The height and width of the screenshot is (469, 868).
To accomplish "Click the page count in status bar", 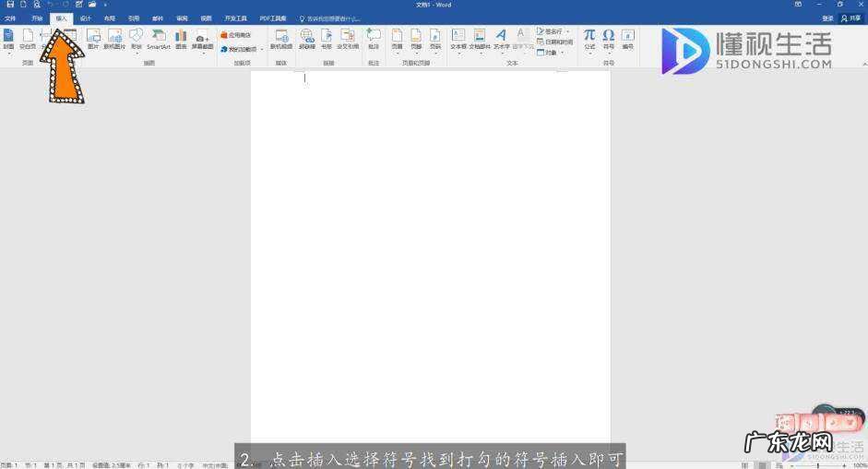I will click(65, 465).
